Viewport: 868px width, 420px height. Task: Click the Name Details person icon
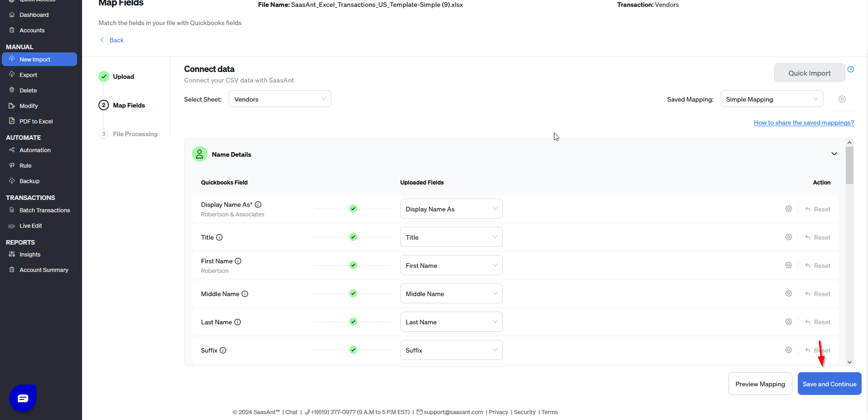point(200,154)
